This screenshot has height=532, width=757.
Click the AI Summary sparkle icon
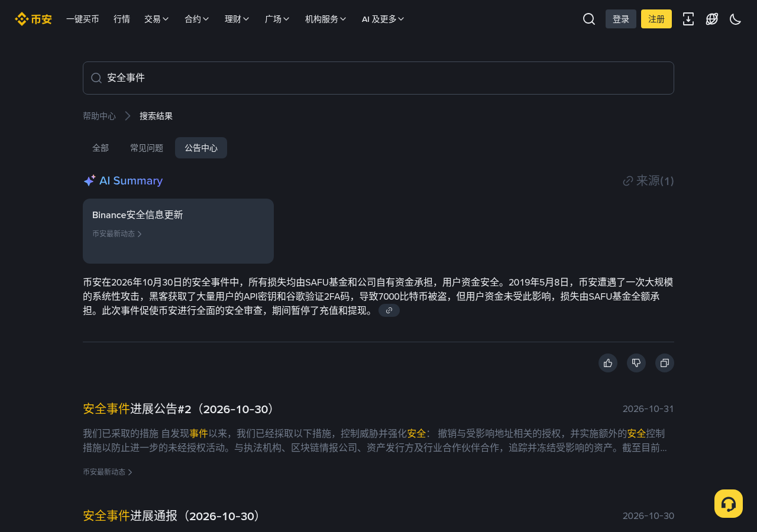tap(89, 181)
